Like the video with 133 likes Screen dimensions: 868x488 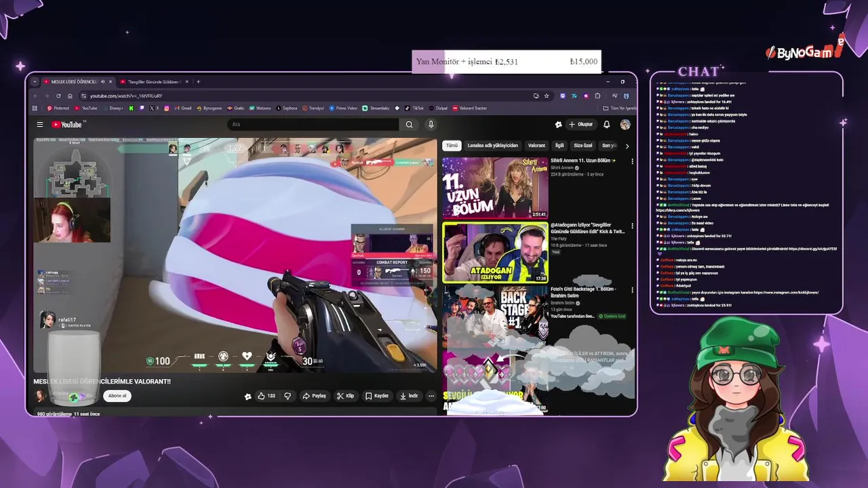[266, 396]
